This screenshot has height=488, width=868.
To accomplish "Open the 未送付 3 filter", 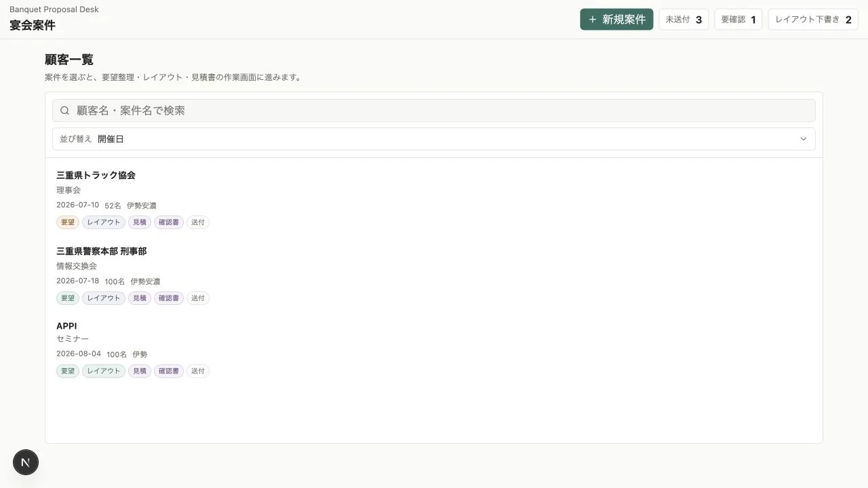I will (684, 20).
